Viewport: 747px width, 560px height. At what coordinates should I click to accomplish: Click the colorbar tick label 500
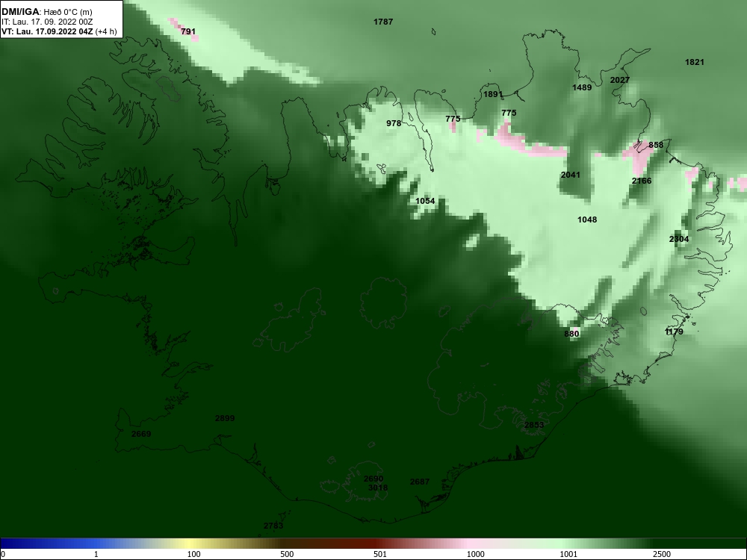tap(287, 554)
